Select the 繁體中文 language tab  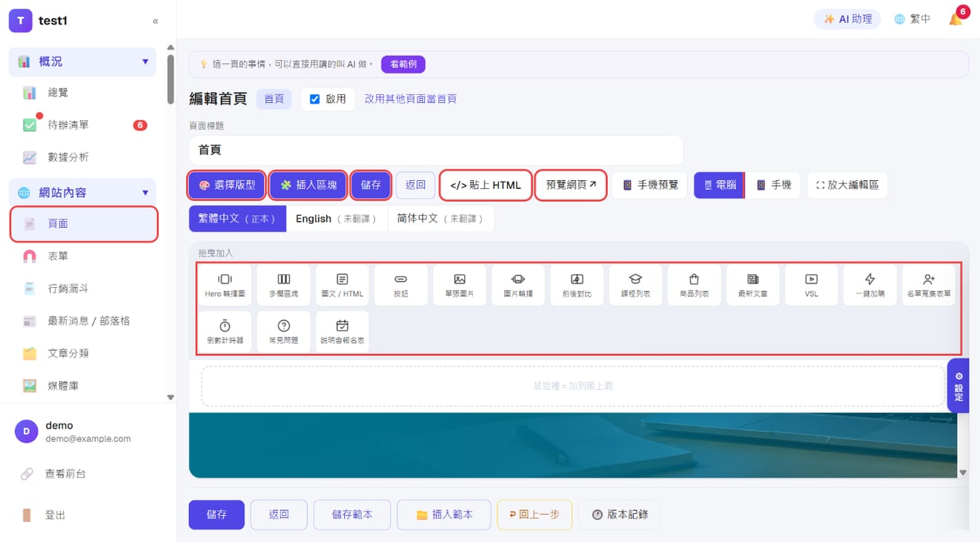(237, 219)
